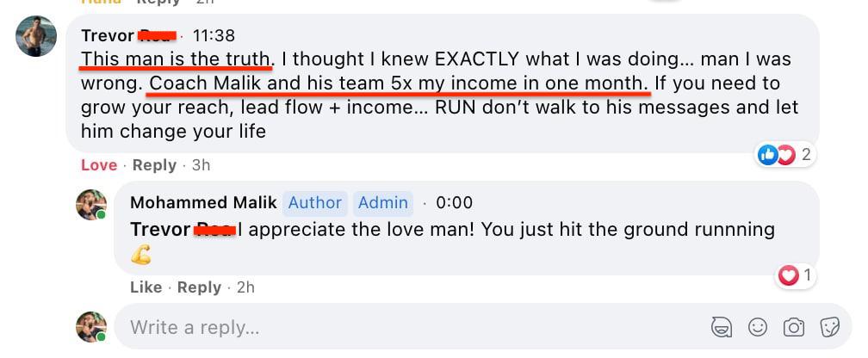This screenshot has width=868, height=358.
Task: Click the Author badge
Action: point(314,203)
